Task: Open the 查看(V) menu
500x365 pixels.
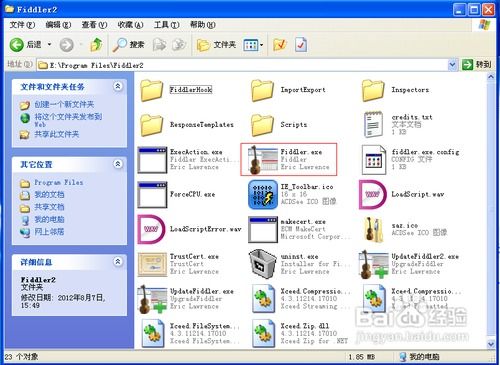Action: (94, 25)
